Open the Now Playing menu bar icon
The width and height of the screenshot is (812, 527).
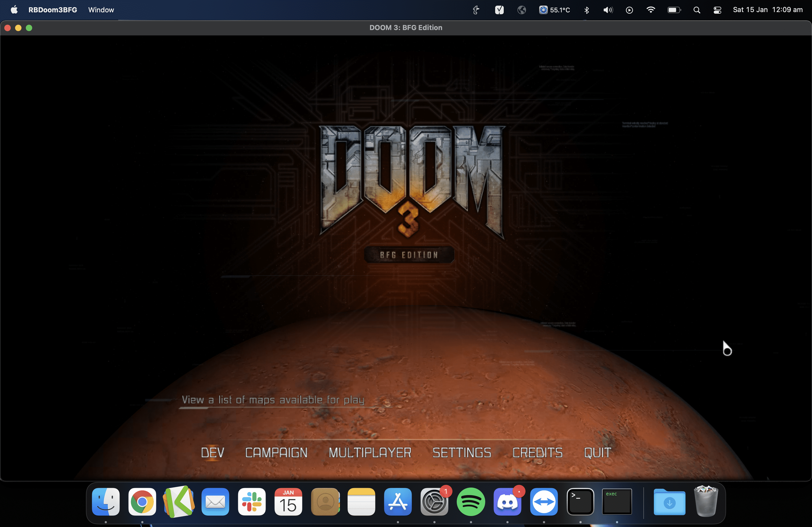coord(629,10)
